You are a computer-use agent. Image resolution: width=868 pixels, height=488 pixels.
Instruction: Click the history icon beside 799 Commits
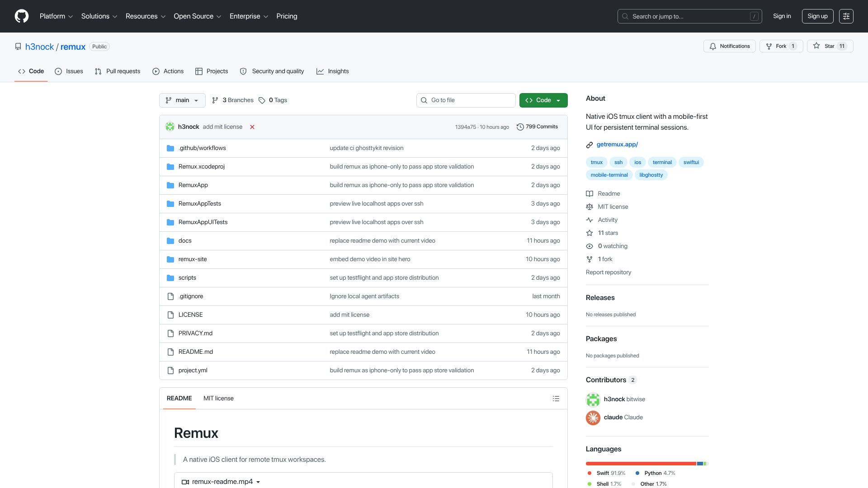(x=520, y=127)
